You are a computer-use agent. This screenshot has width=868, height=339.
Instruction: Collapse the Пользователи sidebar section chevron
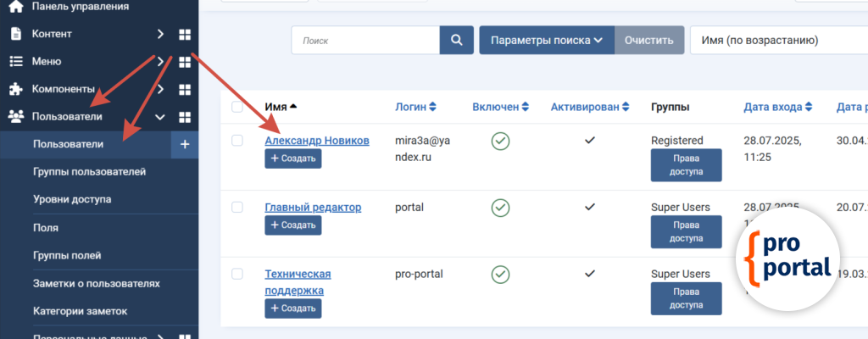159,117
